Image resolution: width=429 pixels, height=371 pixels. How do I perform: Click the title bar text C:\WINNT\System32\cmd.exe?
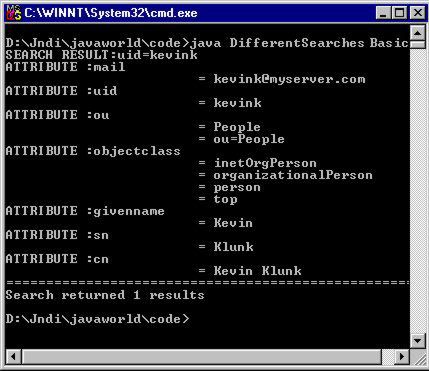pos(111,13)
